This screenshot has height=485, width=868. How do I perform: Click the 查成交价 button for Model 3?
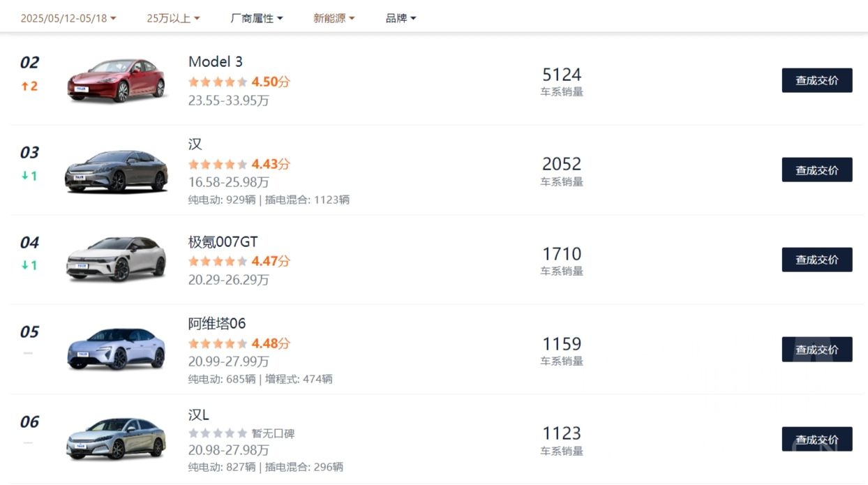tap(817, 80)
